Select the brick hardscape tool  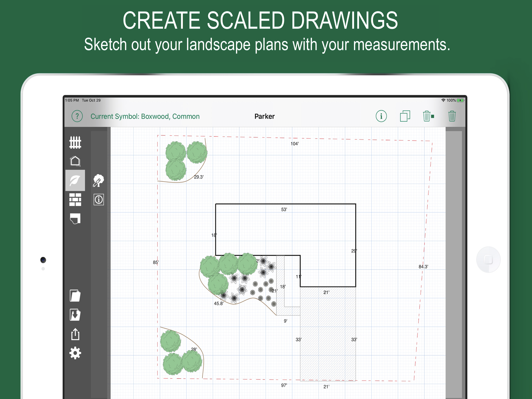(x=75, y=200)
